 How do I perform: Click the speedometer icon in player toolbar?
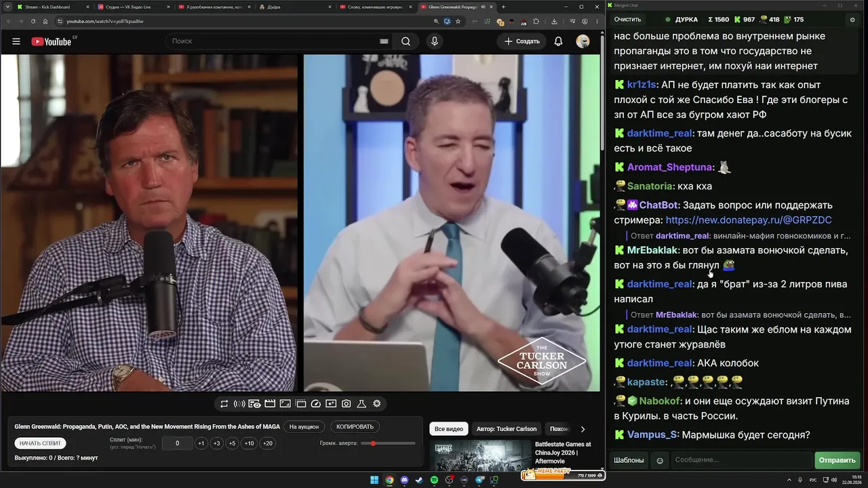315,404
